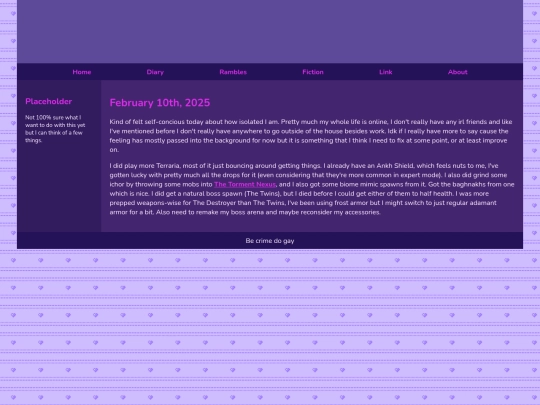The width and height of the screenshot is (540, 405).
Task: Follow The Torment Nexus hyperlink
Action: coord(245,184)
